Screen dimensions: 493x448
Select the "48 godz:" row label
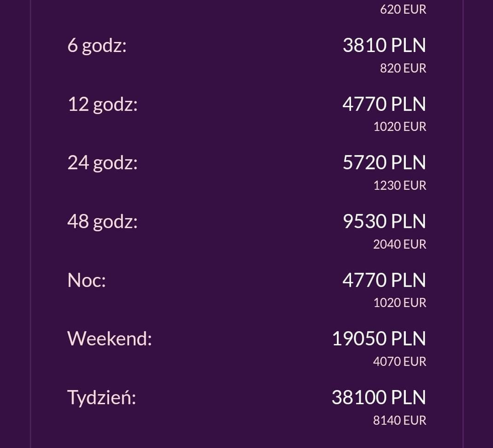(x=102, y=222)
